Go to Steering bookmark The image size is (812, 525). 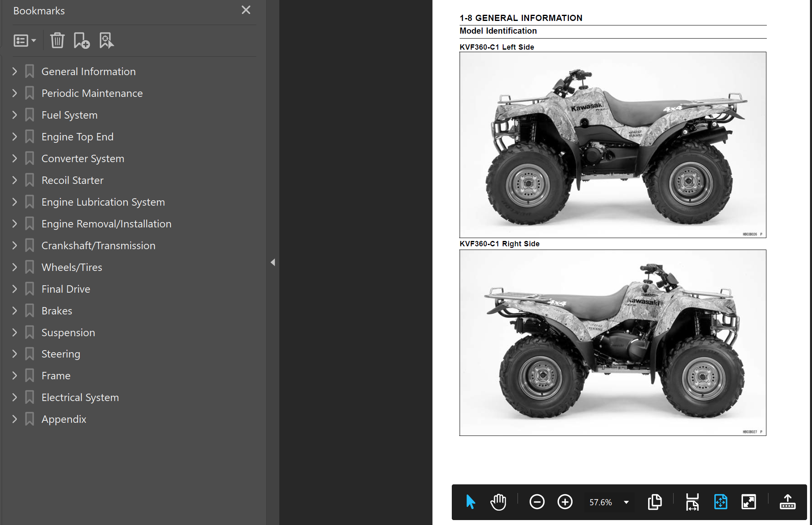[x=61, y=354]
